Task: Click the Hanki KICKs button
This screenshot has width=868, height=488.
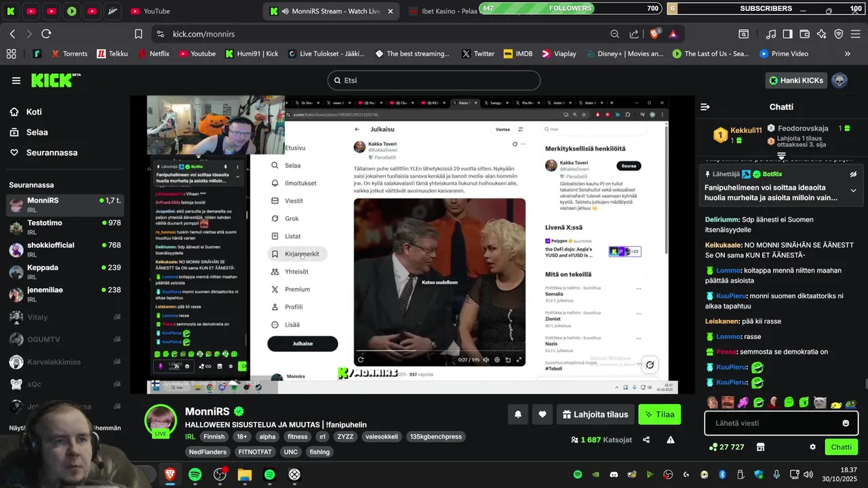Action: (796, 81)
